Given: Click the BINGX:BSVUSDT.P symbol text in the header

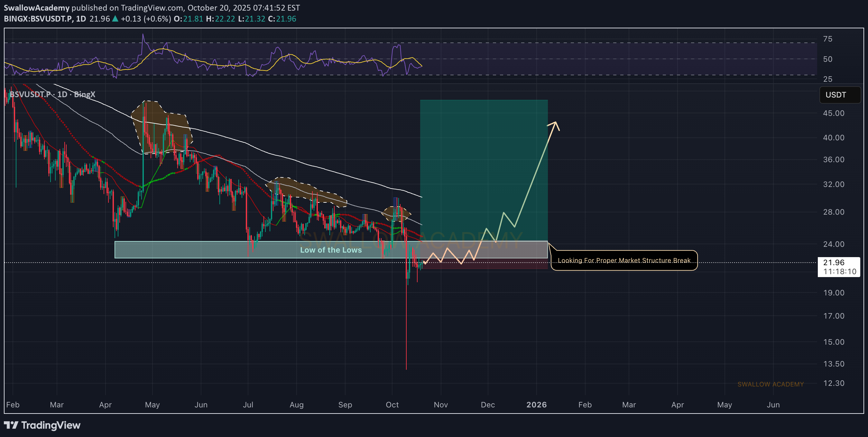Looking at the screenshot, I should (38, 19).
